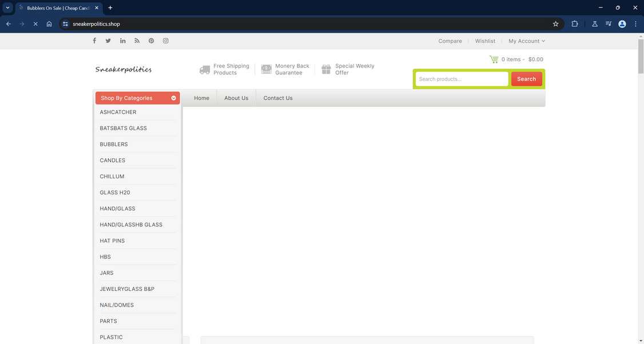Click the Money Back Guarantee cash icon
This screenshot has height=344, width=644.
click(266, 69)
